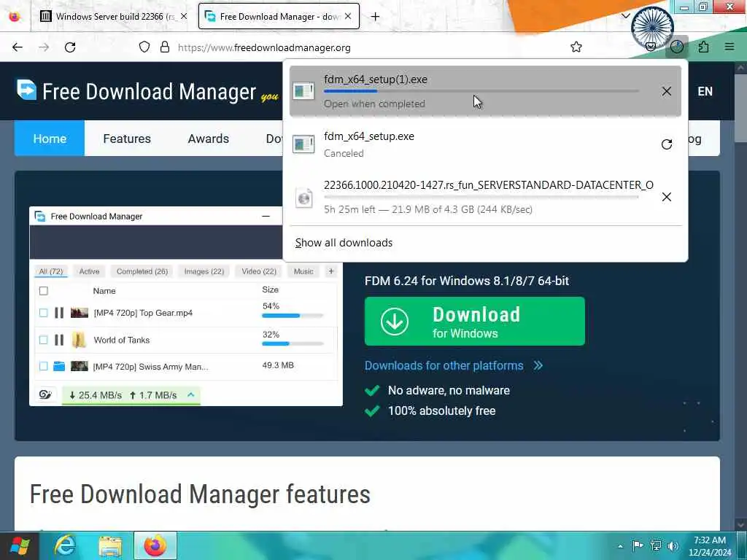Image resolution: width=747 pixels, height=560 pixels.
Task: Show all downloads
Action: tap(344, 243)
